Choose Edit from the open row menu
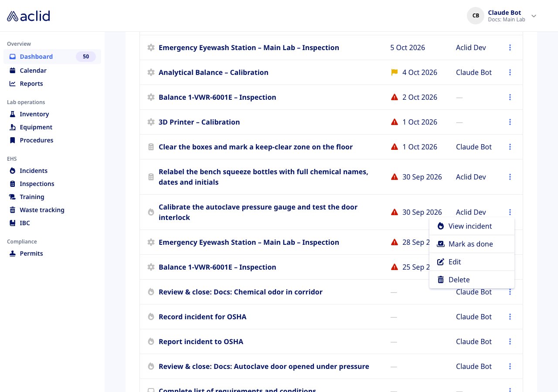The height and width of the screenshot is (392, 558). (472, 262)
